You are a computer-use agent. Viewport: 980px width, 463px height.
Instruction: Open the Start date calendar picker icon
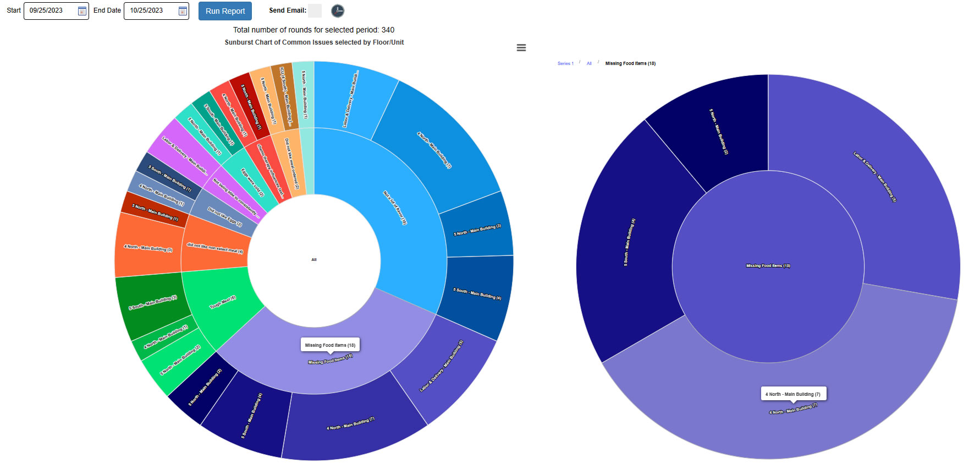click(82, 11)
